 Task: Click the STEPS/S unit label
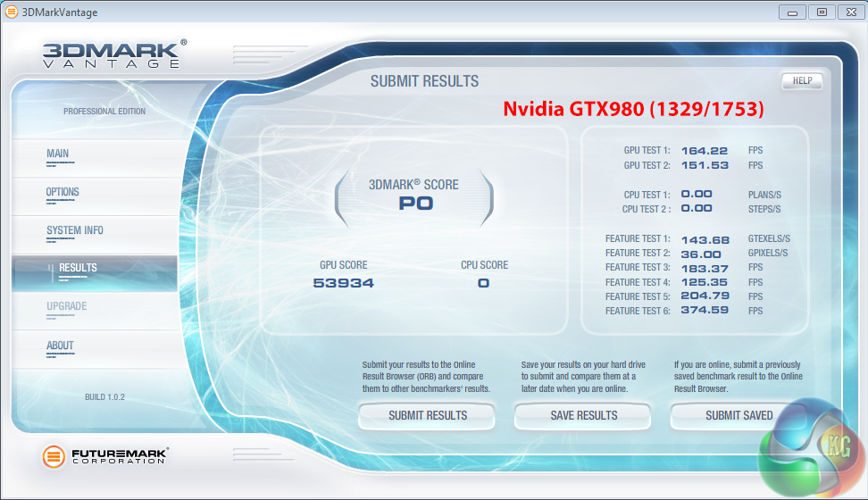pos(764,209)
